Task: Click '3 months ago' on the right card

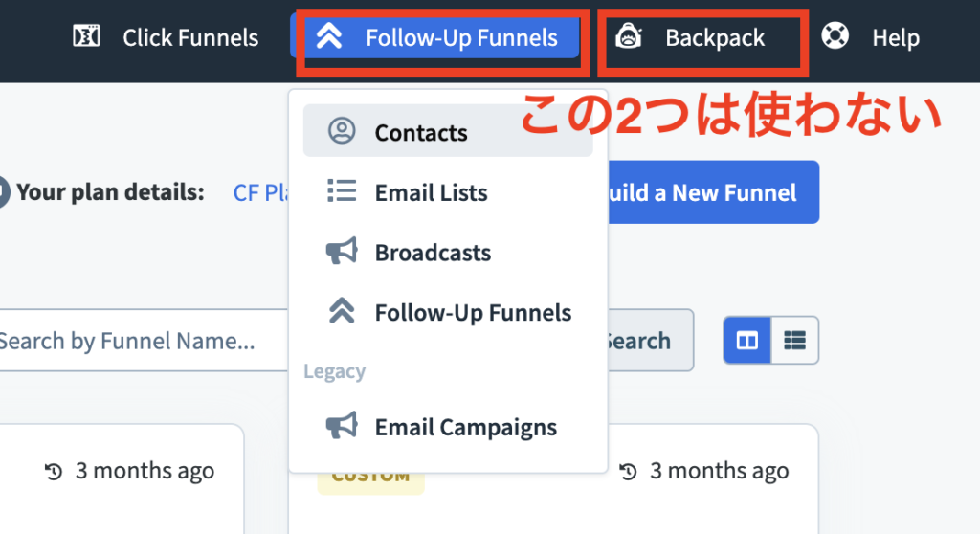Action: pos(720,471)
